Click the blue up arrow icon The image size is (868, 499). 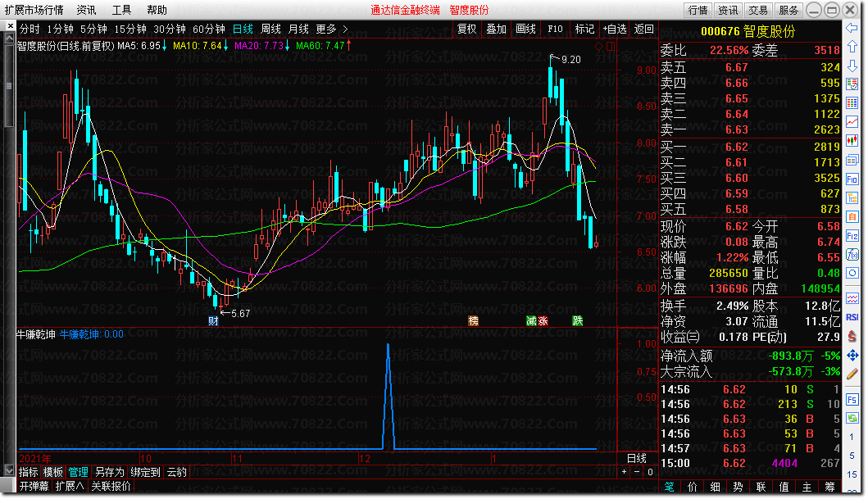[x=852, y=47]
